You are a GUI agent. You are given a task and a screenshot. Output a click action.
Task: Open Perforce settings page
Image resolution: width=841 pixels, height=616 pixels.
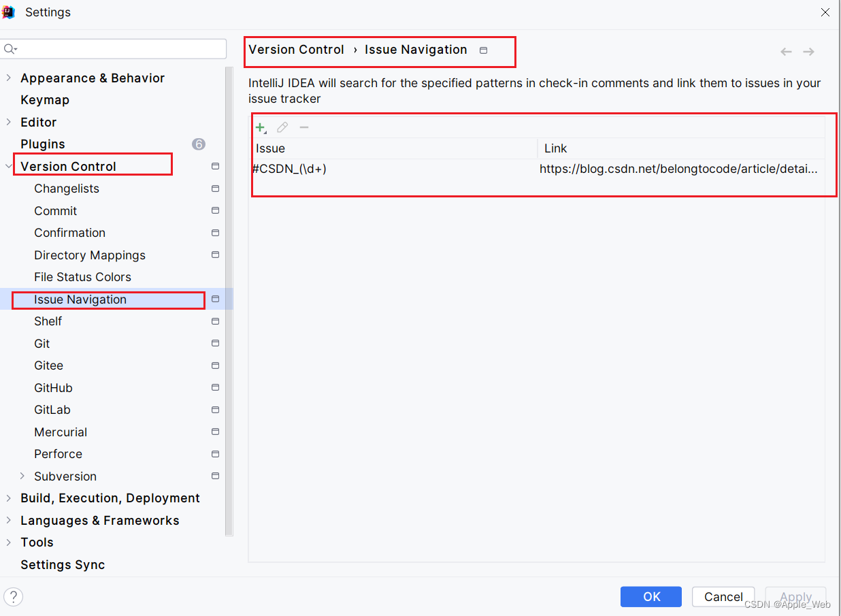click(x=59, y=454)
